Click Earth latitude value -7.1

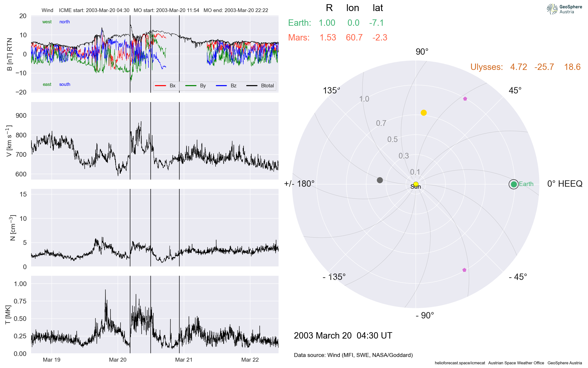coord(377,23)
